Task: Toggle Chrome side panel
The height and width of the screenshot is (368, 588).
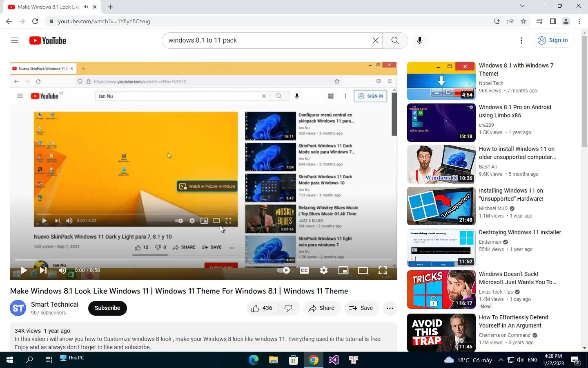Action: point(553,21)
